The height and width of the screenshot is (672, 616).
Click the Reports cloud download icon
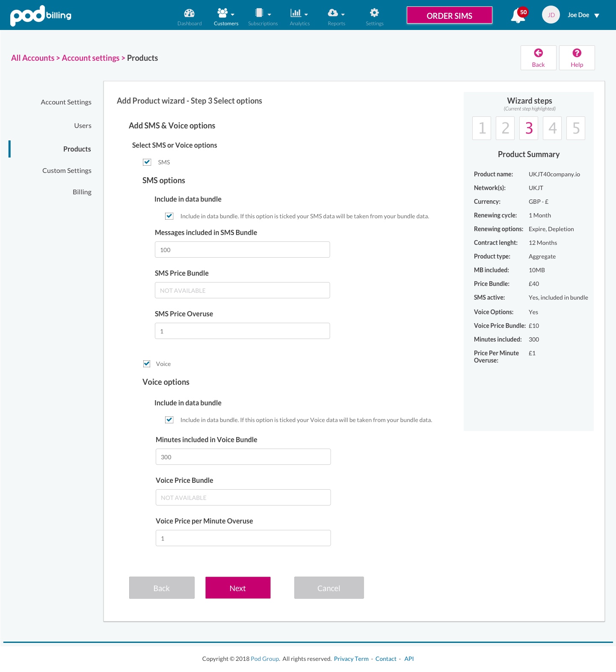click(333, 13)
